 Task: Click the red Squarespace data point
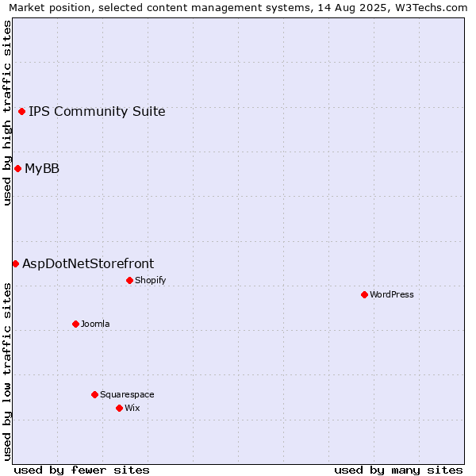click(94, 394)
